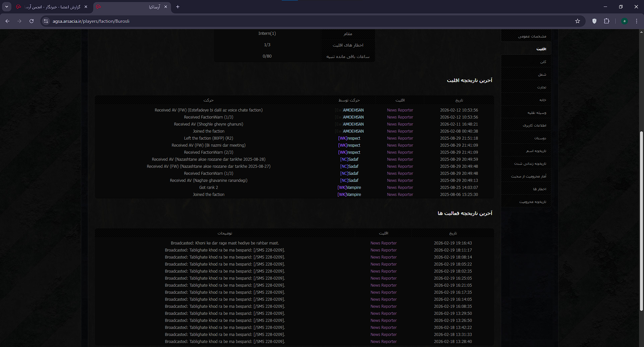Open the AMOEHSAN player link in first row

coord(353,110)
